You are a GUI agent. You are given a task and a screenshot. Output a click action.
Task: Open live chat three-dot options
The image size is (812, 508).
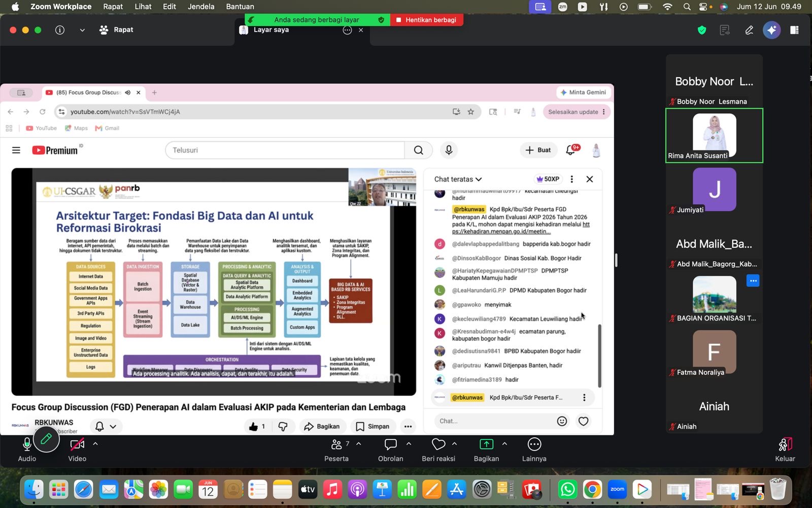point(571,179)
